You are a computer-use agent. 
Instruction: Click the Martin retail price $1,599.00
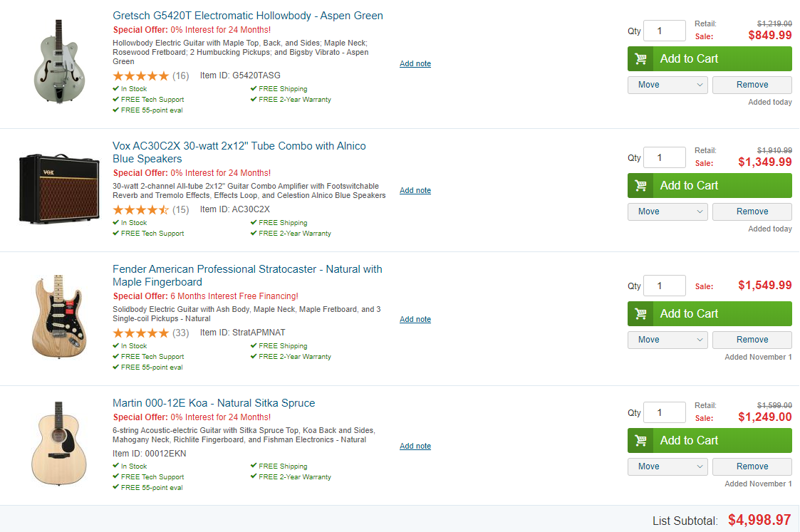774,405
